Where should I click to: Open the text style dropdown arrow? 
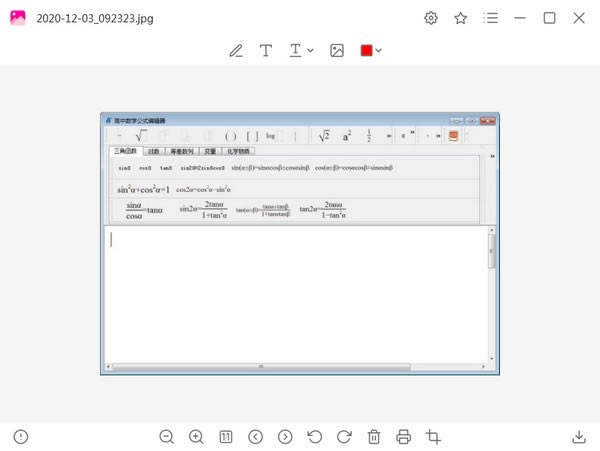[x=310, y=50]
